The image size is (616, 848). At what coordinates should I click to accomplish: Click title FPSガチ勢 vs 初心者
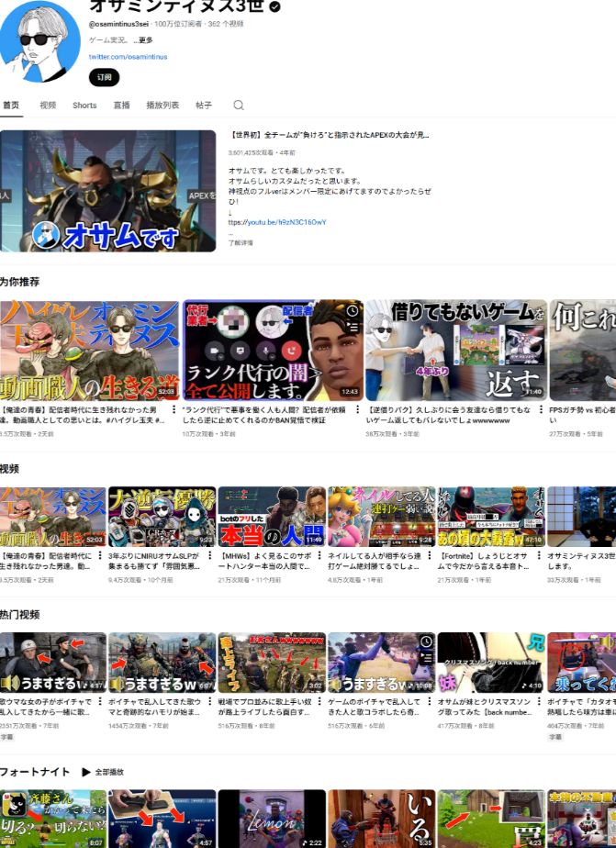point(582,415)
